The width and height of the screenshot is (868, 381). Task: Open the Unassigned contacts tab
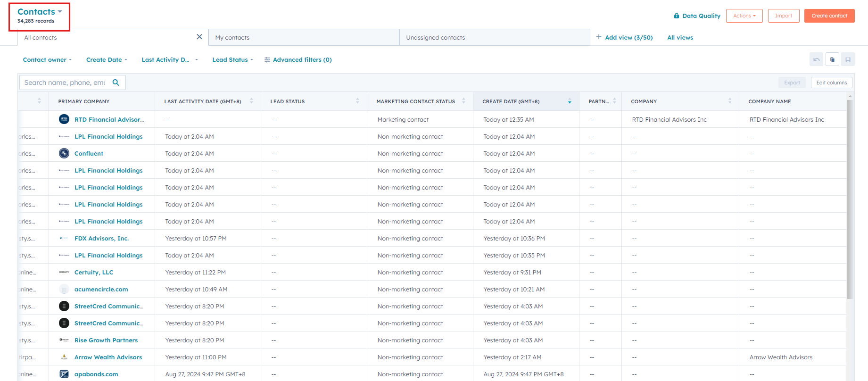[495, 37]
